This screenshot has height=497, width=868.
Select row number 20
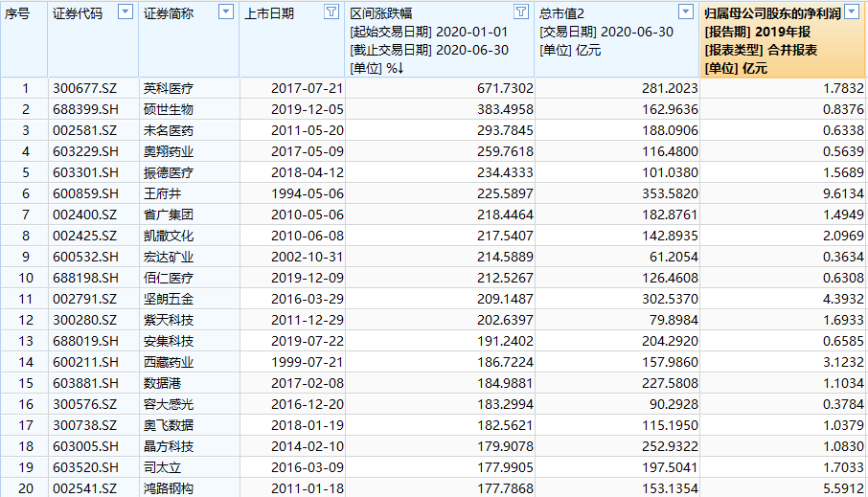26,488
